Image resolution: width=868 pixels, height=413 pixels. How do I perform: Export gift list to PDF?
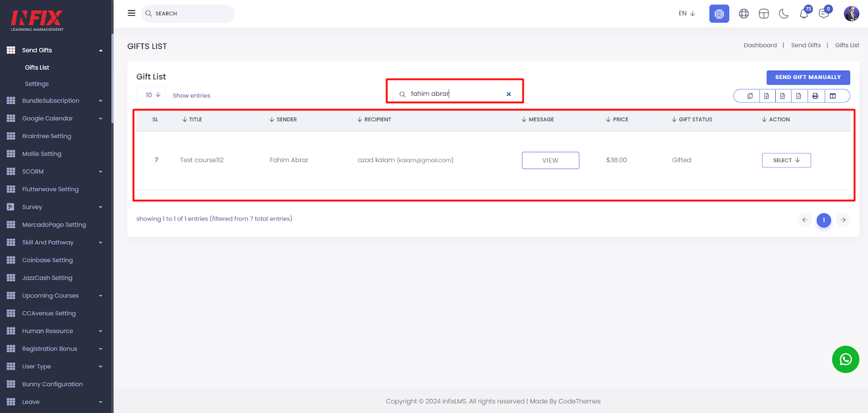[799, 96]
